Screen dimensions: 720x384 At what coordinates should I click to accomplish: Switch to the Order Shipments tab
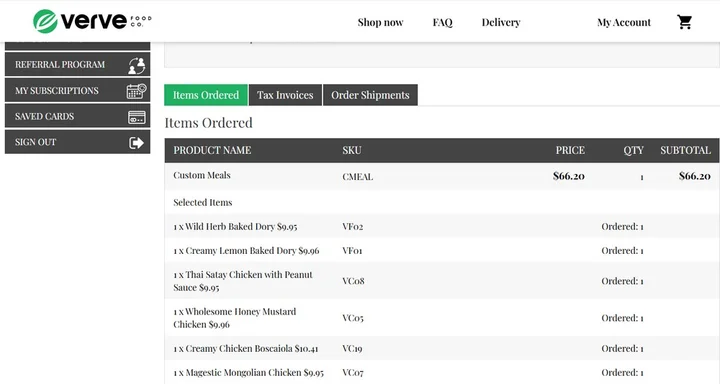coord(370,95)
